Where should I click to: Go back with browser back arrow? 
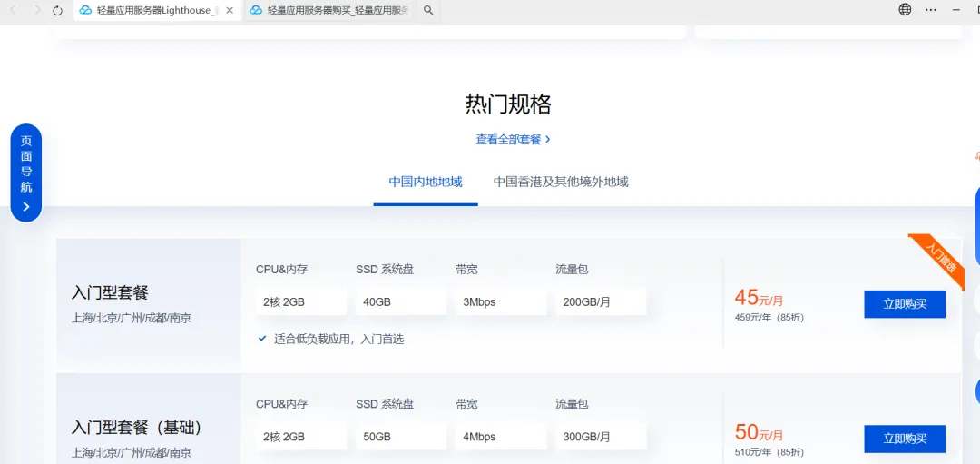14,10
